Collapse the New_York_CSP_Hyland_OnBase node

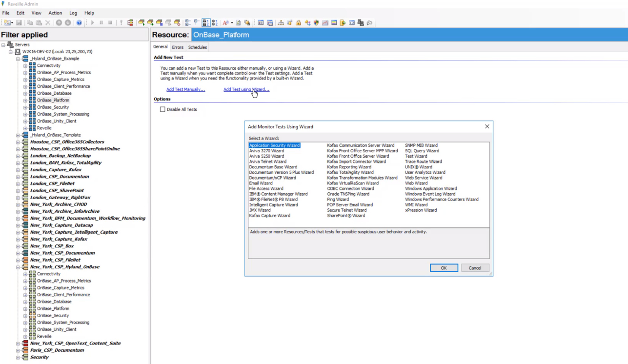[x=18, y=267]
